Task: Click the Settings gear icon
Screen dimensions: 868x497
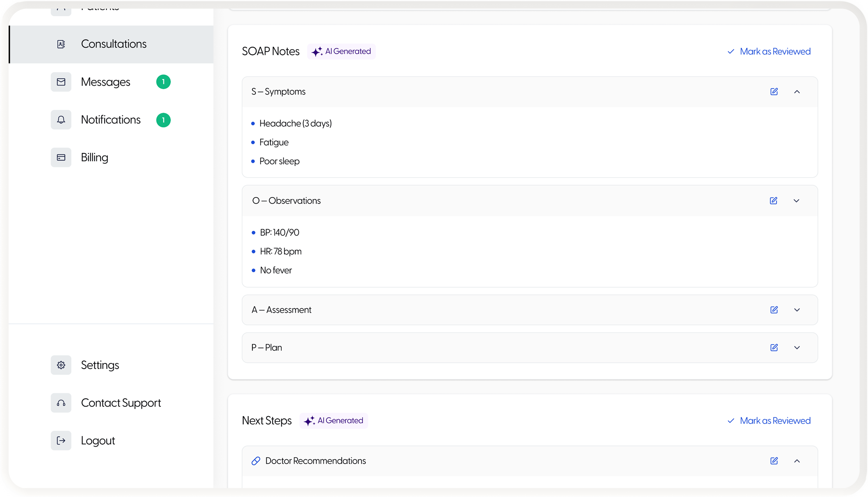Action: 61,365
